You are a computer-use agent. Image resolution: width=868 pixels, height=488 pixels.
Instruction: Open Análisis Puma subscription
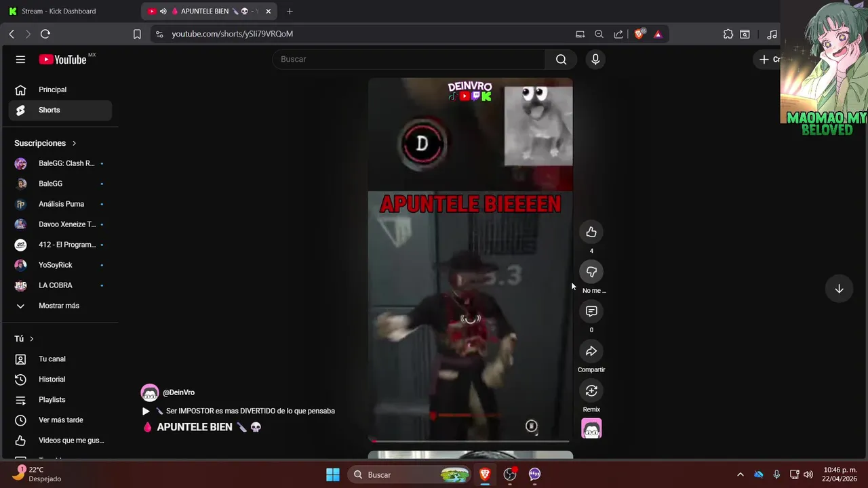[x=60, y=204]
